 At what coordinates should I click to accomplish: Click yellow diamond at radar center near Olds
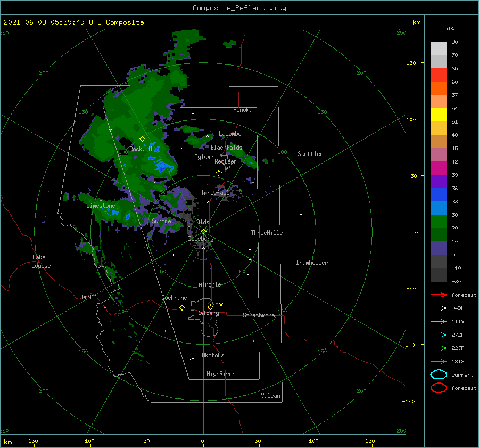(203, 232)
